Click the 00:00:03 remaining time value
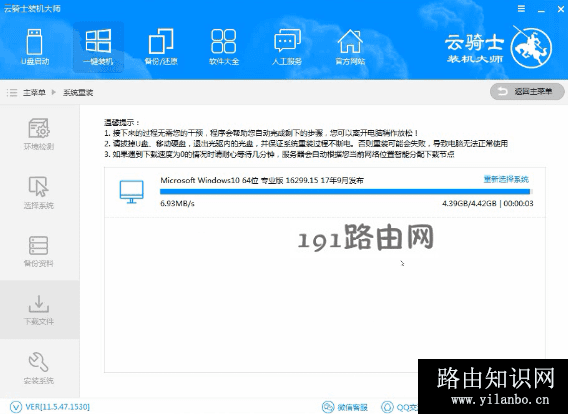Image resolution: width=568 pixels, height=414 pixels. [x=518, y=204]
